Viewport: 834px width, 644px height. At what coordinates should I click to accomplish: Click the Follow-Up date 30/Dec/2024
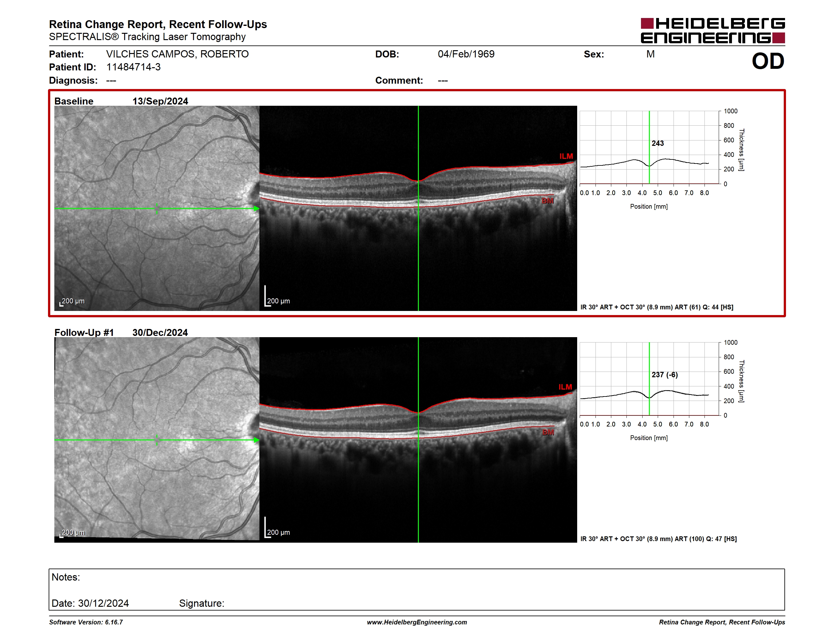click(160, 332)
